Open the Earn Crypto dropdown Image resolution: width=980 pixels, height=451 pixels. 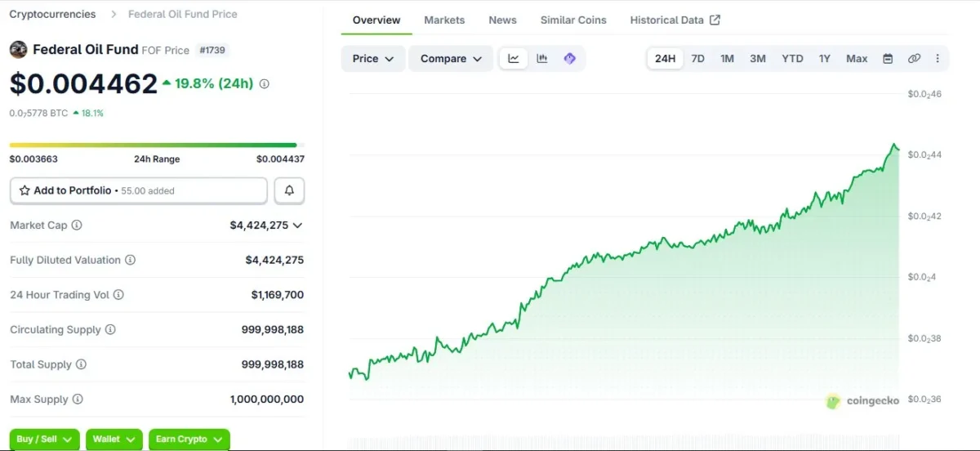[189, 440]
